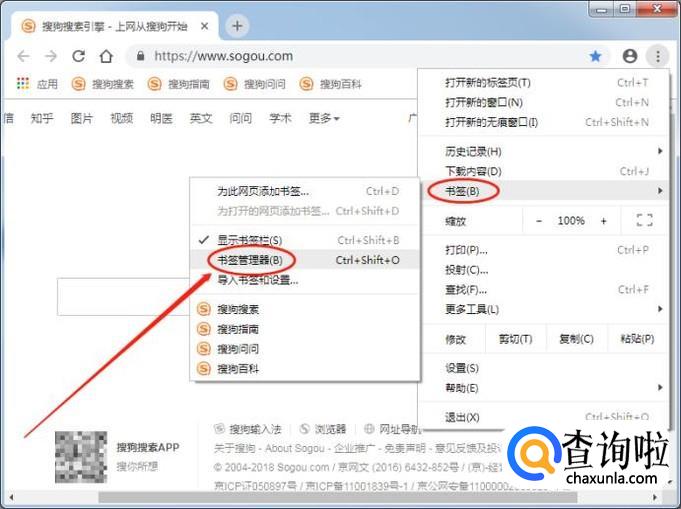Click the 复制(C) button
This screenshot has height=509, width=681.
[x=576, y=339]
